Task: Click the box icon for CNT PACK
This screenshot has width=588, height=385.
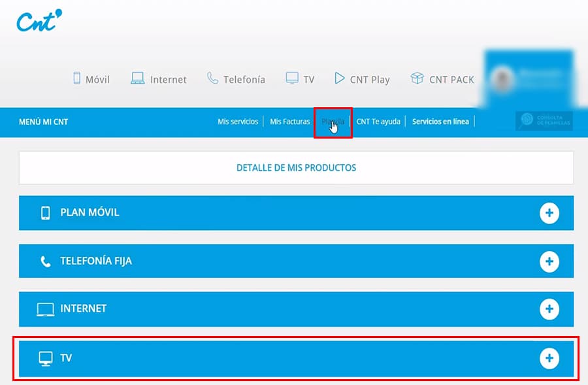Action: (417, 78)
